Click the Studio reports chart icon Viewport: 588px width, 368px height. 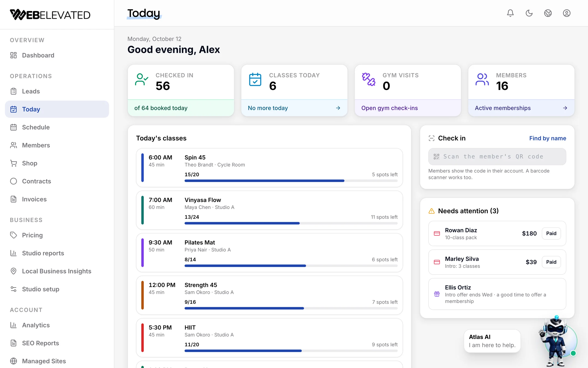(x=14, y=253)
